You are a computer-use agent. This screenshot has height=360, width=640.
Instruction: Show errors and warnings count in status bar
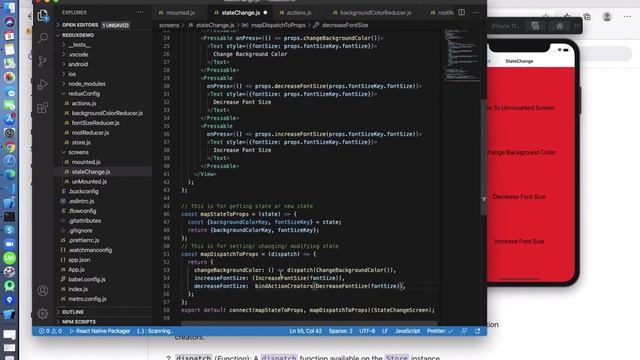coord(50,331)
